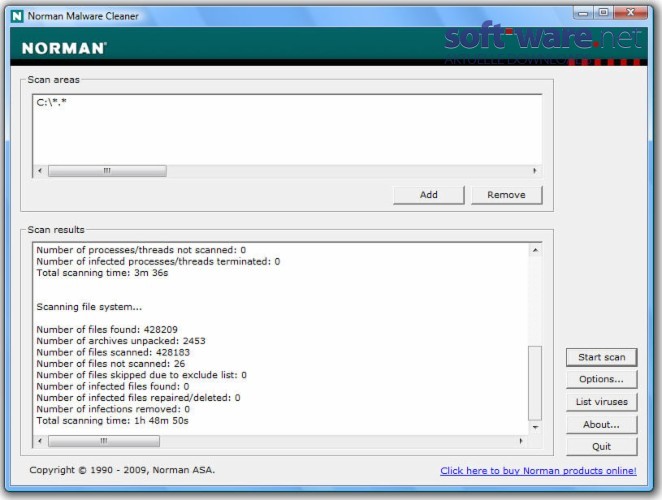662x500 pixels.
Task: Open the Options dialog
Action: pos(601,379)
